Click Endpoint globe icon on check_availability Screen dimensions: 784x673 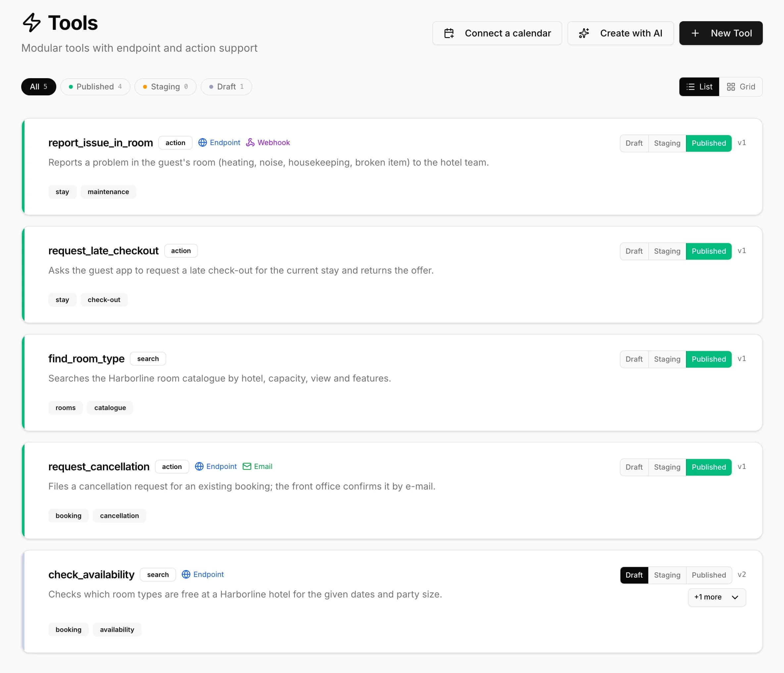click(x=186, y=574)
